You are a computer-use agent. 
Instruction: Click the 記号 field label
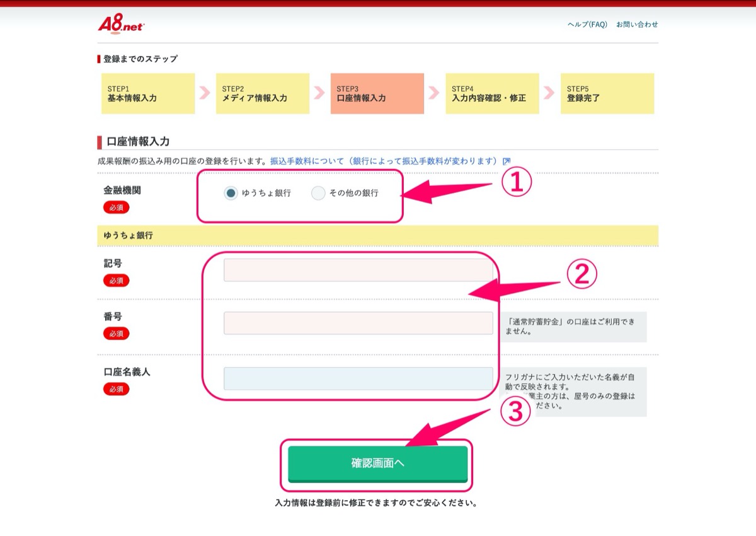tap(113, 263)
